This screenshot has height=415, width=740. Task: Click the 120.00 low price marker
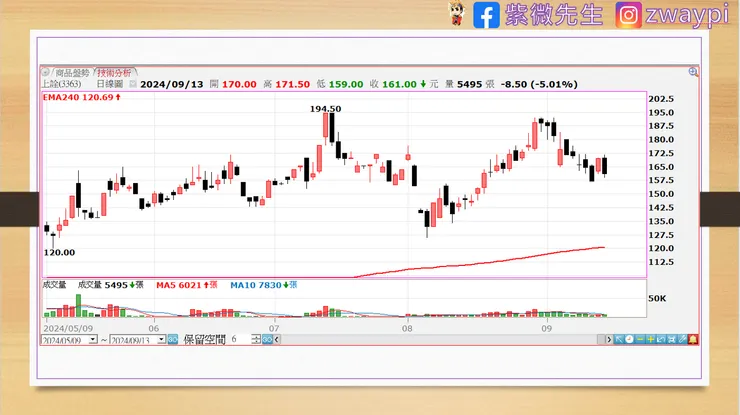coord(59,253)
